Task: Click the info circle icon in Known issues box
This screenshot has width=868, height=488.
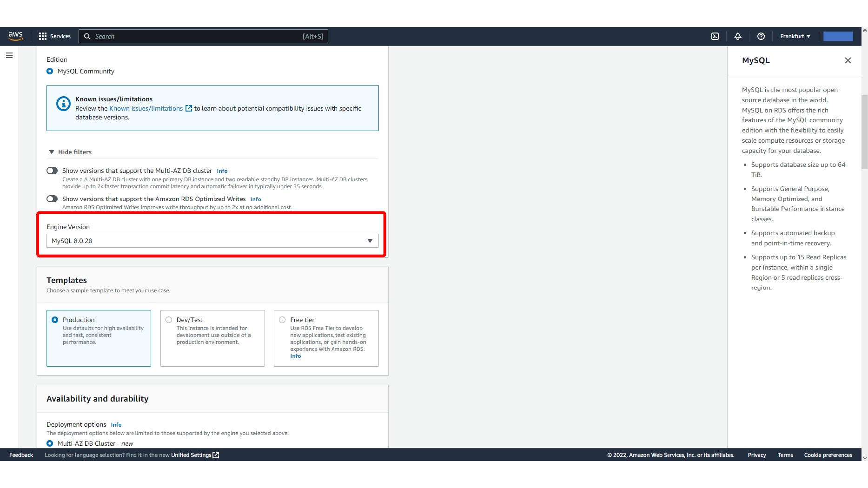Action: [63, 104]
